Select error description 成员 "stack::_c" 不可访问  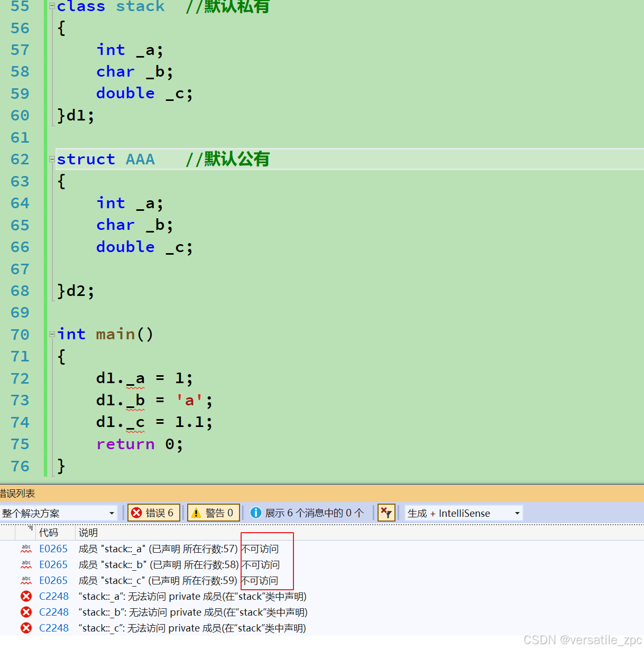pos(178,581)
